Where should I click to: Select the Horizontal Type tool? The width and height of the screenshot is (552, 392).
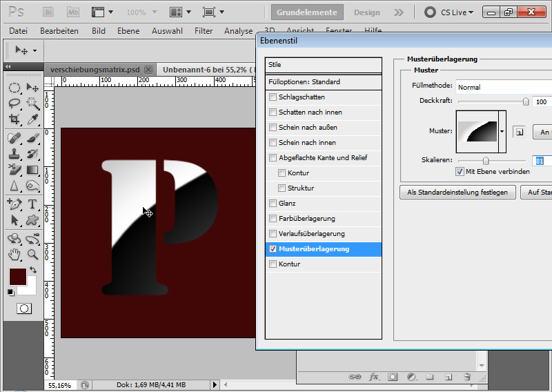pos(32,204)
